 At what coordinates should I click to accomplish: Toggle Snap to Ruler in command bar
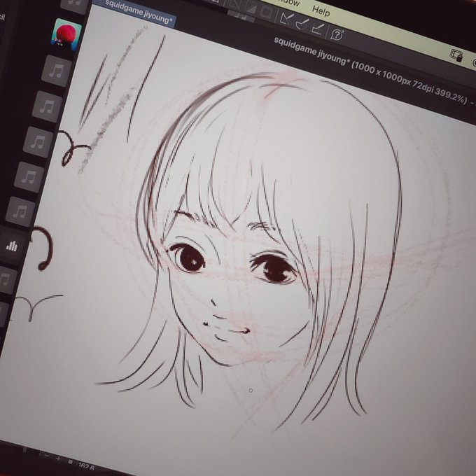pyautogui.click(x=286, y=18)
